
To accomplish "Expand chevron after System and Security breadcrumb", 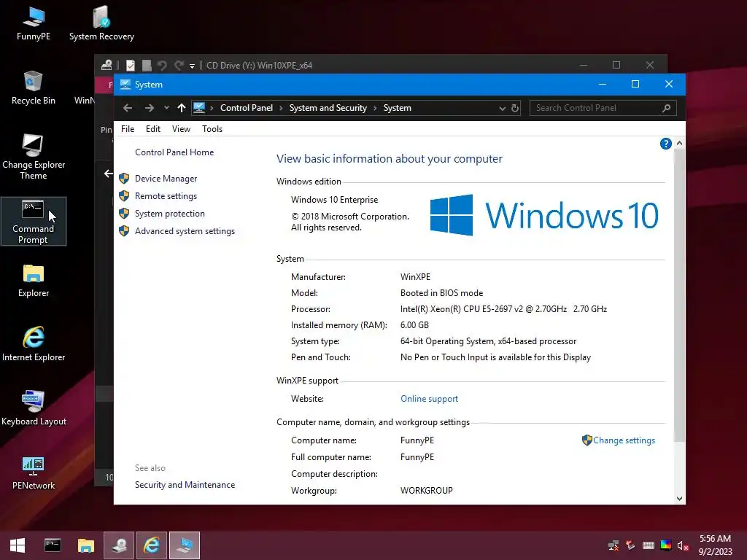I will 375,108.
